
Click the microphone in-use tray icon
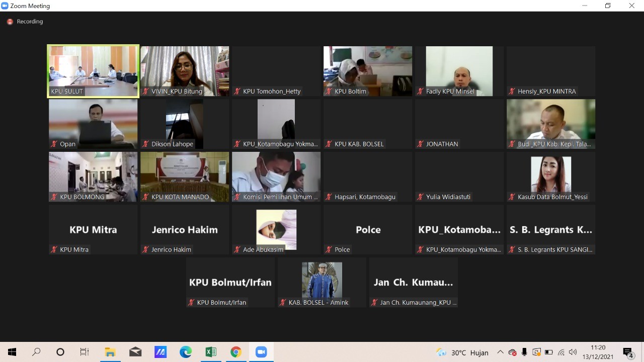524,352
